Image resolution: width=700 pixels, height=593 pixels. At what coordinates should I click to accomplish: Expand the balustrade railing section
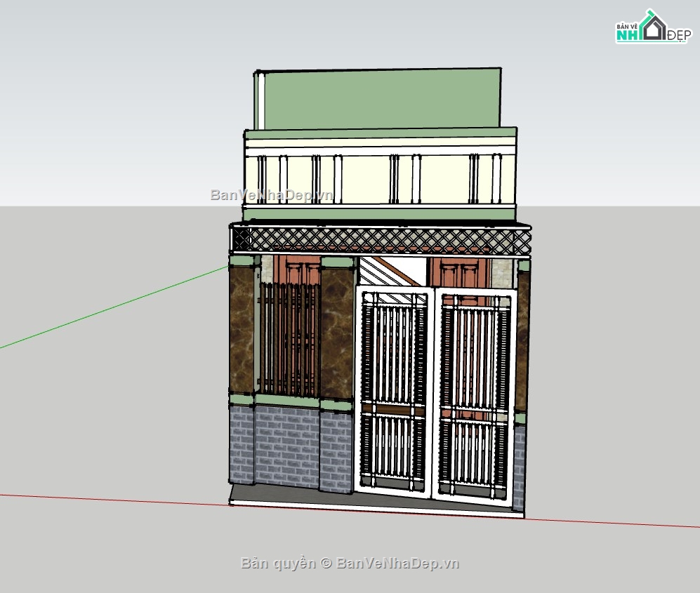379,175
